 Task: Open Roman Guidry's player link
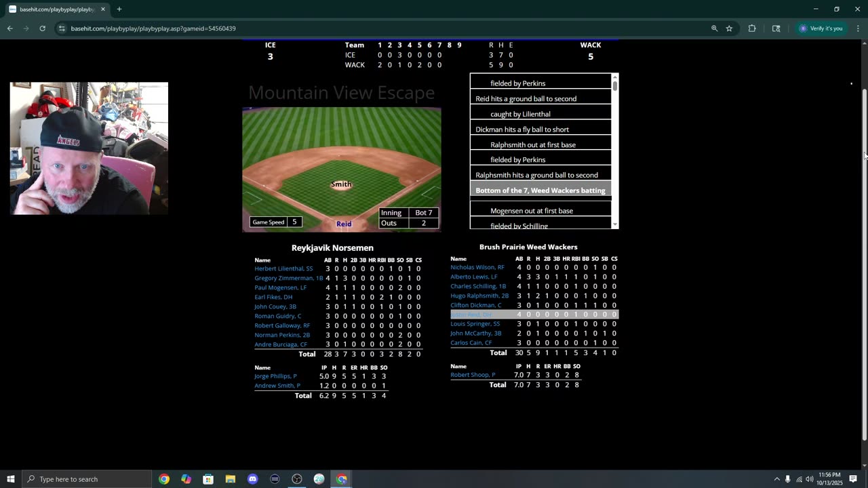277,317
